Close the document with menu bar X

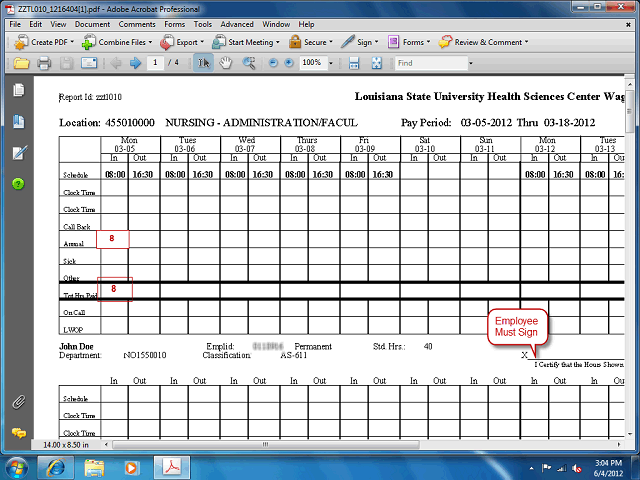[628, 25]
